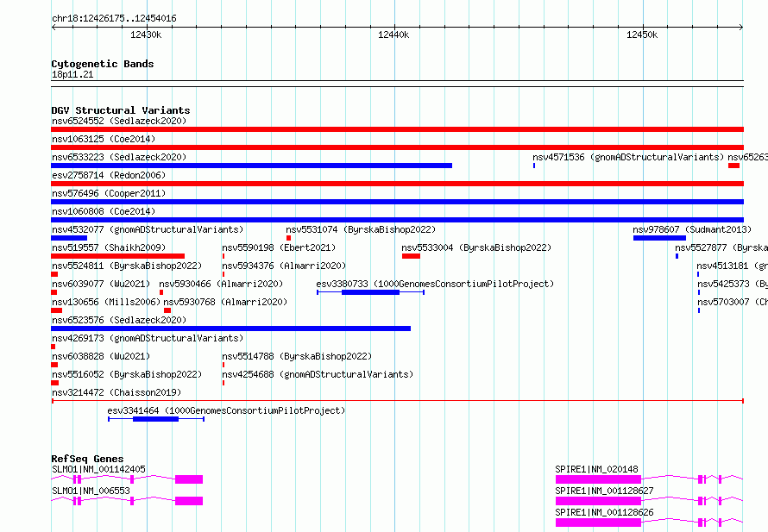
Task: Open nsv519557 (Shaikh2009) red variant bar
Action: coord(117,256)
